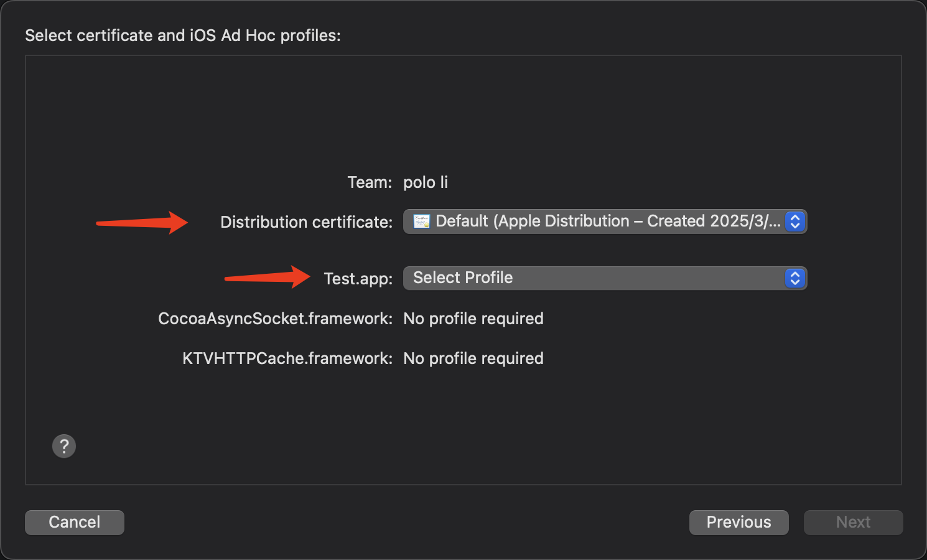Click No profile required beside KTVHTTPCache.framework

pyautogui.click(x=473, y=358)
